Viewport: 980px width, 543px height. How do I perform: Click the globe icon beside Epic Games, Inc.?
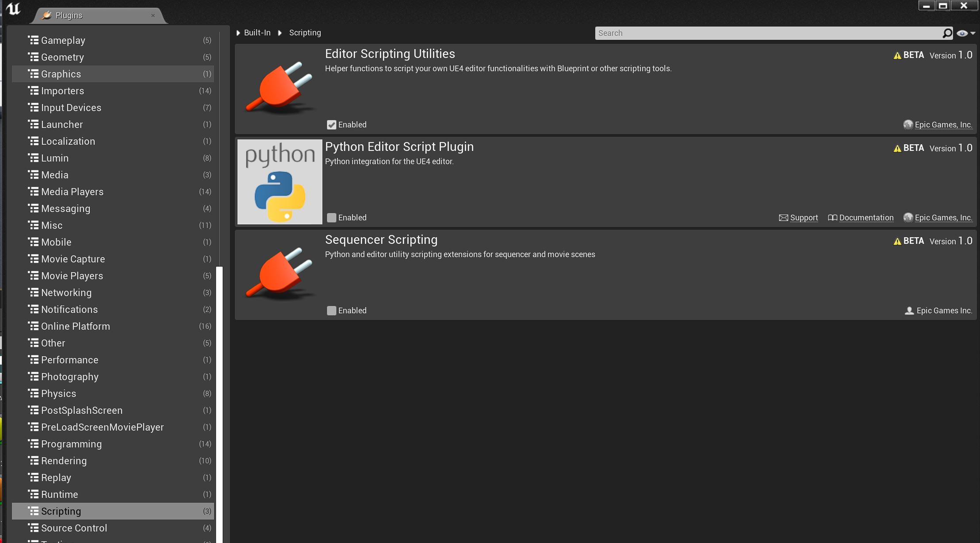click(908, 125)
